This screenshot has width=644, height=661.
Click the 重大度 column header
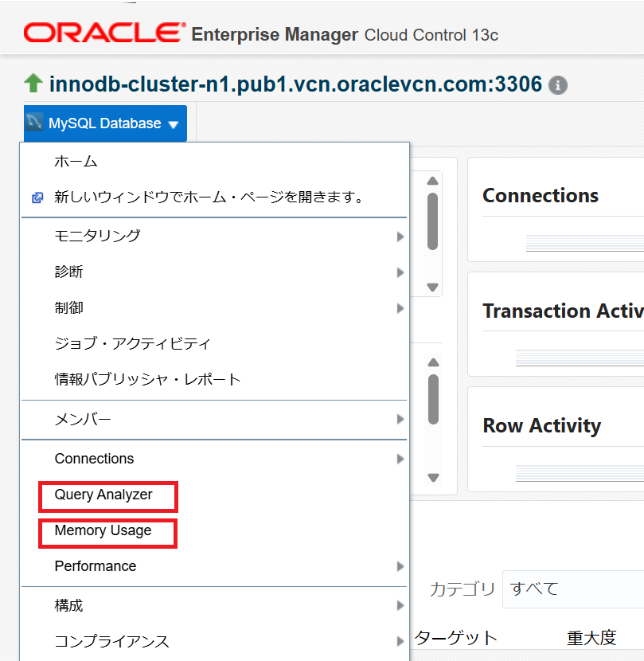tap(591, 638)
